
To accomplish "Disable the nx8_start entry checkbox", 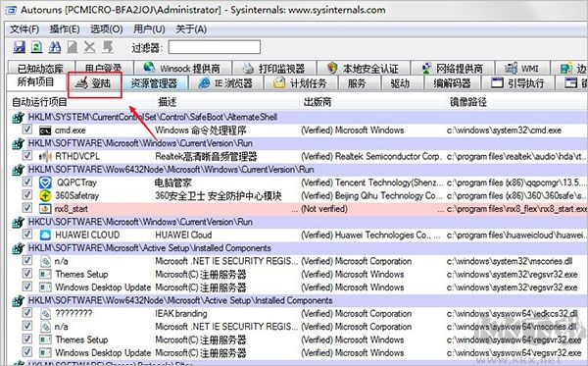I will tap(27, 208).
